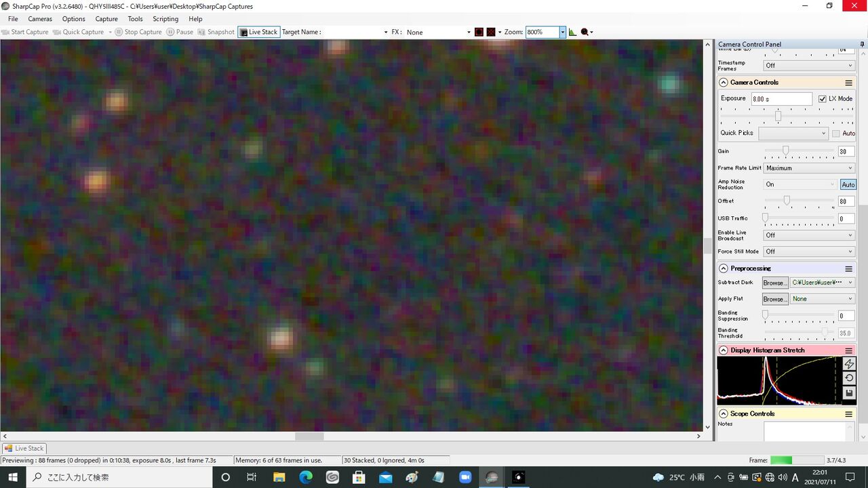
Task: Click the Exposure value input field
Action: pos(781,99)
